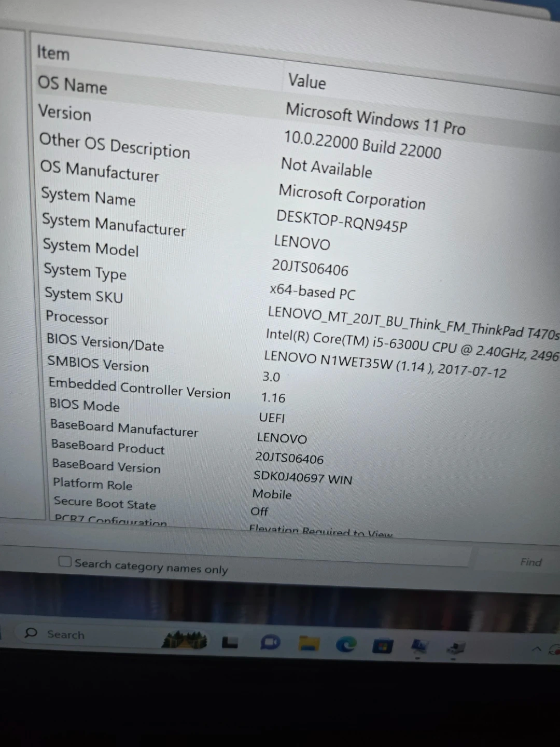The width and height of the screenshot is (560, 747).
Task: Enable 'Search category names only' checkbox
Action: click(65, 561)
